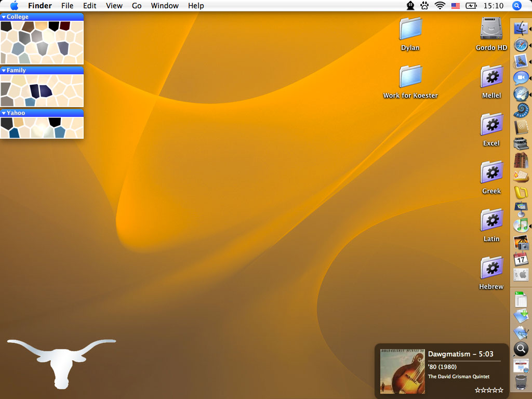Collapse the College panel
The height and width of the screenshot is (399, 532).
click(x=4, y=17)
